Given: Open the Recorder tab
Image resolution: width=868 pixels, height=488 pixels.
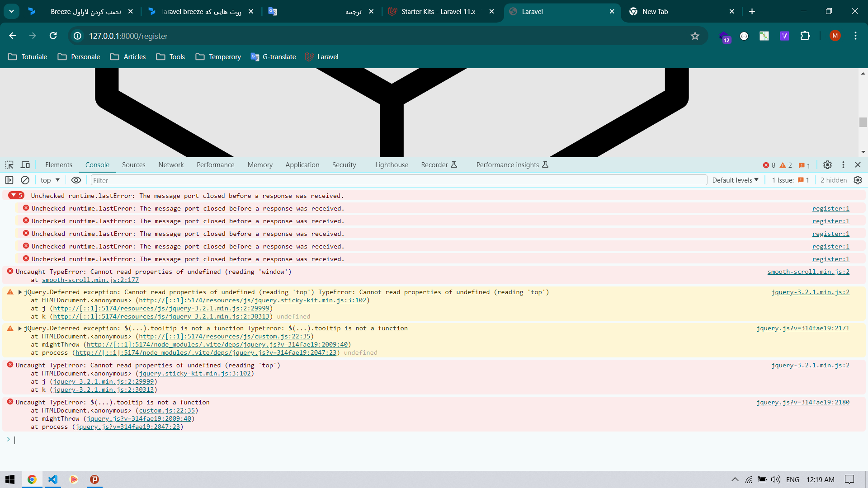Looking at the screenshot, I should [439, 165].
